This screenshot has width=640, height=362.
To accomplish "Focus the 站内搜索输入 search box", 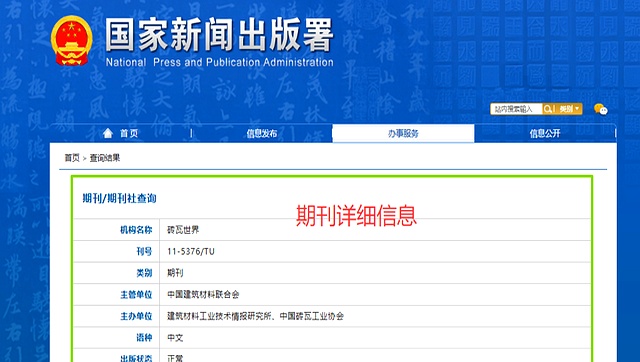I will click(516, 109).
